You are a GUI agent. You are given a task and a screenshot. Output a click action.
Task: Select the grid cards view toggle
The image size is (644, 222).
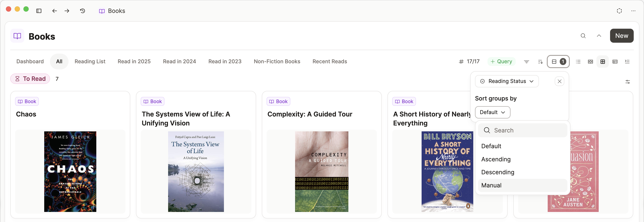pyautogui.click(x=602, y=62)
